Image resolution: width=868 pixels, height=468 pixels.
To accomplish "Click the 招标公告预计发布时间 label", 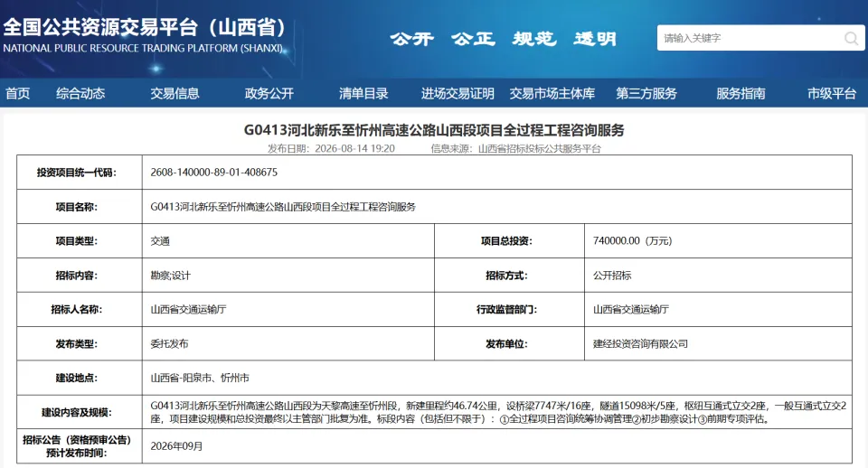I will pos(76,446).
